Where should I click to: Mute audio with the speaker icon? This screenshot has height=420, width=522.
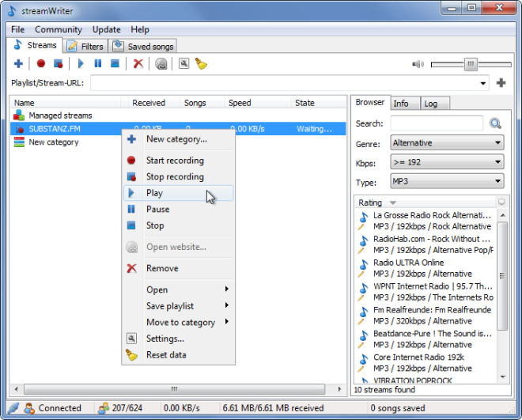(418, 64)
